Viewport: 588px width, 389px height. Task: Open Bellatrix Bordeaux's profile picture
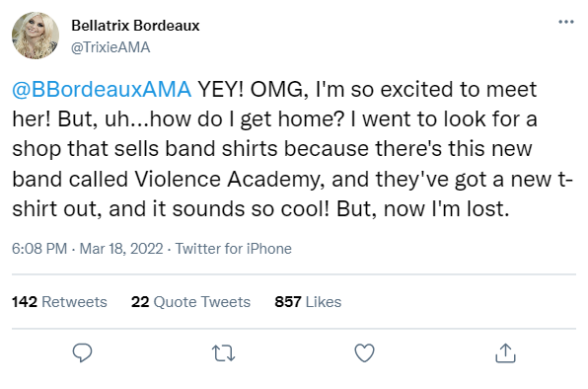coord(36,36)
